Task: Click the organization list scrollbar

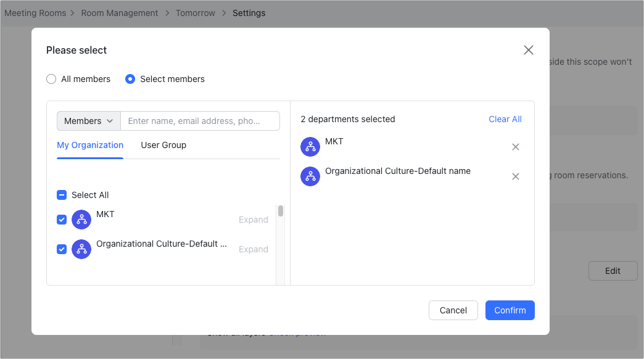Action: (281, 211)
